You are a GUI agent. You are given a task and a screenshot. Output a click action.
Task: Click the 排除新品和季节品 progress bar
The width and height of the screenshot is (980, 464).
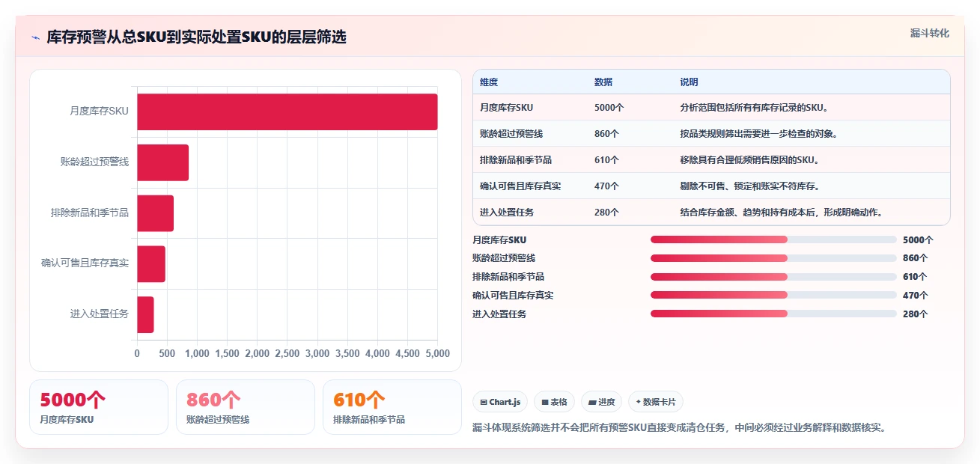coord(773,276)
